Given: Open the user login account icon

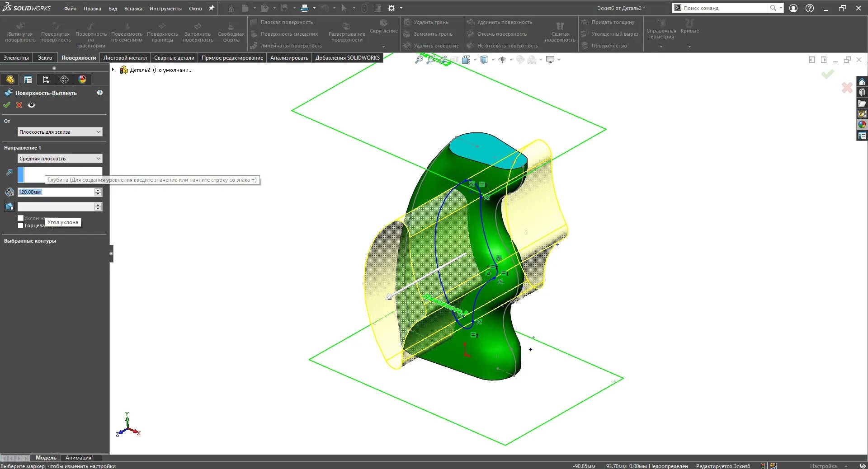Looking at the screenshot, I should pyautogui.click(x=793, y=8).
